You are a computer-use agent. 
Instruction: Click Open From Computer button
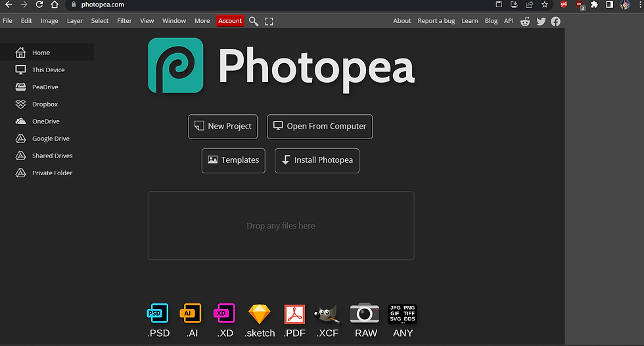(x=319, y=127)
